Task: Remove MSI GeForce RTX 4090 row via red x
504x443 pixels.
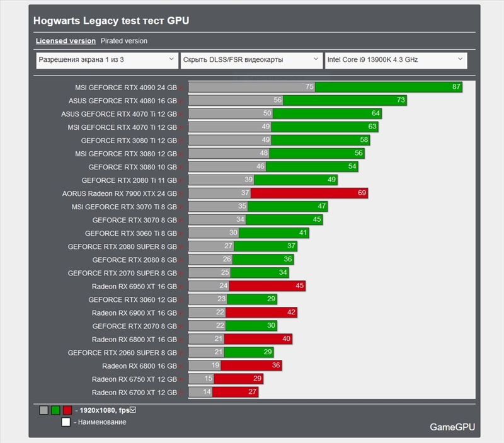Action: point(181,88)
